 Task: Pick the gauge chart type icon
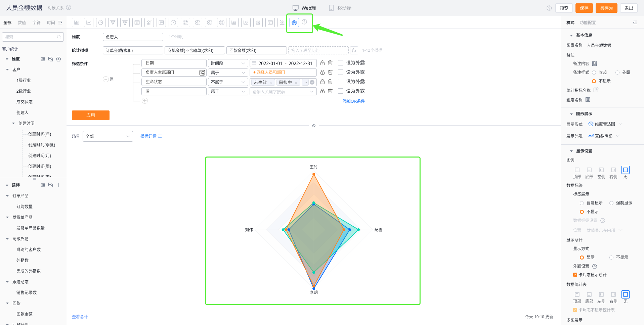[x=173, y=22]
